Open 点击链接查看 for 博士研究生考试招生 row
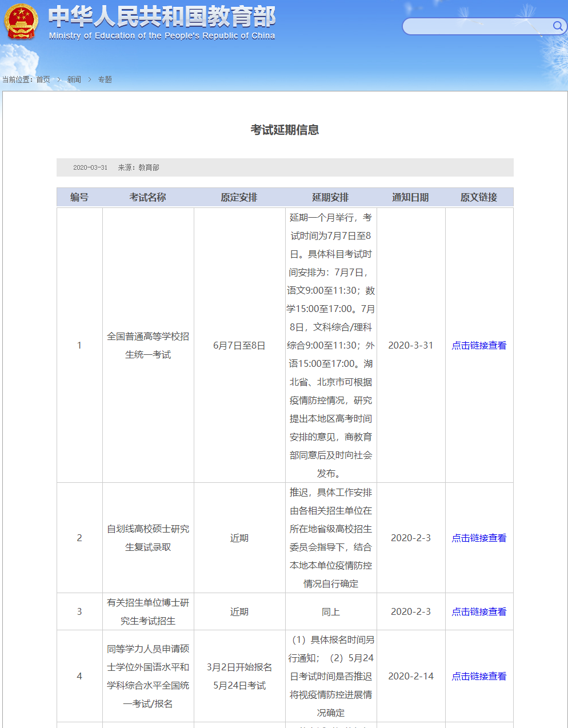Screen dimensions: 568x728 (479, 611)
